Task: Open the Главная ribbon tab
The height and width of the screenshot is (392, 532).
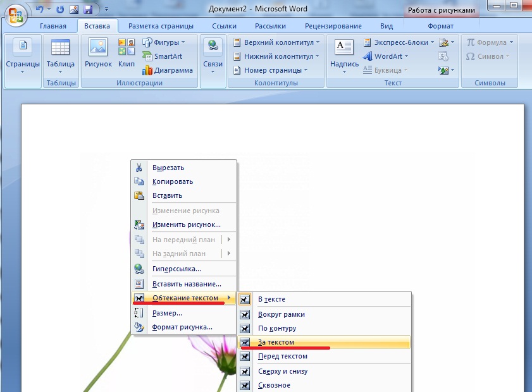Action: point(53,26)
